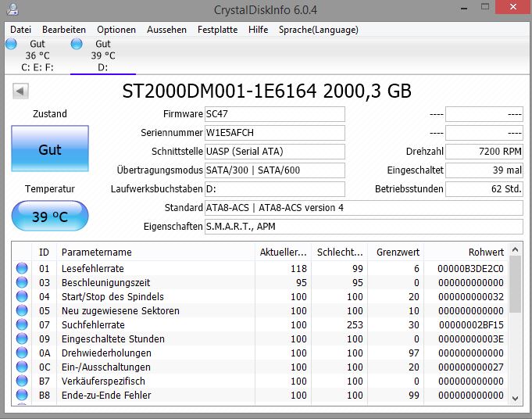
Task: Click the status orb for Eingeschaltete Stunden
Action: (x=22, y=338)
